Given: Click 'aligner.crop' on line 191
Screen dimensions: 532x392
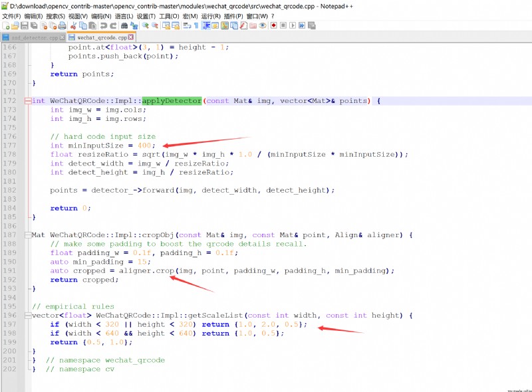Looking at the screenshot, I should click(x=146, y=271).
